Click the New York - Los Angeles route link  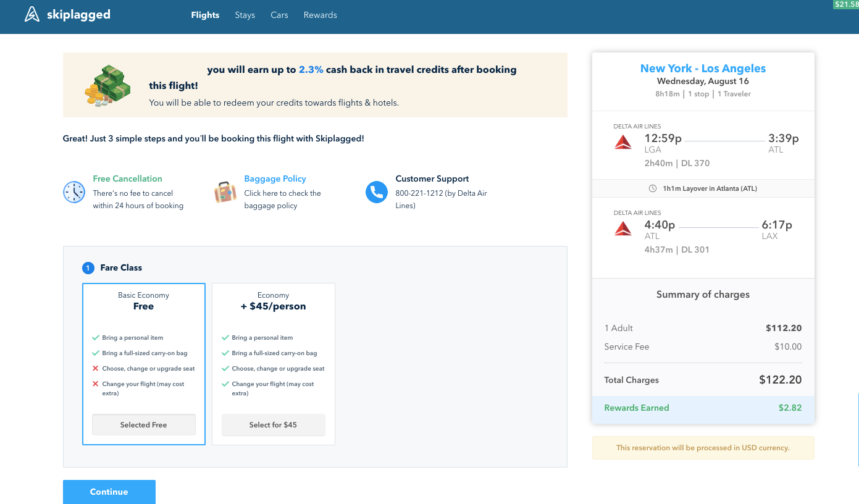[703, 68]
